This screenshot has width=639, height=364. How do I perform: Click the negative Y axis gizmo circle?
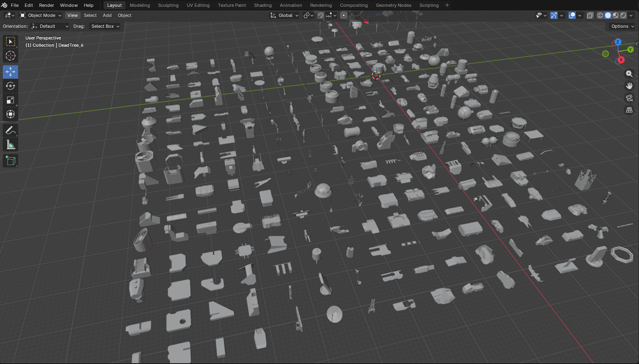click(606, 54)
